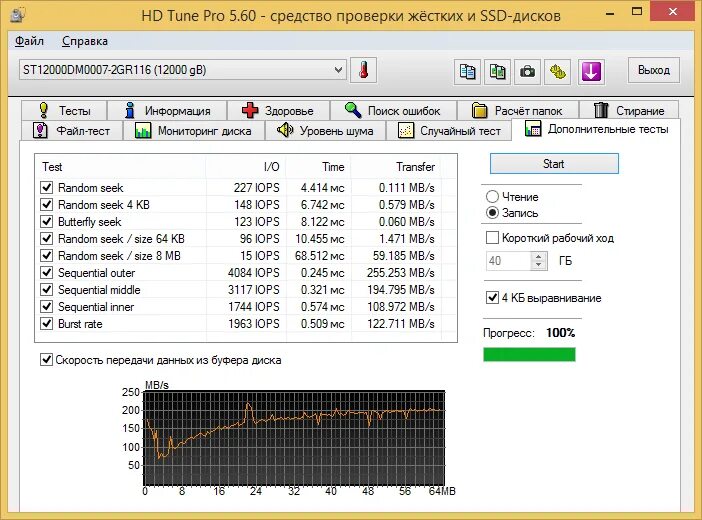Click the 4084 IOPS value
Image resolution: width=702 pixels, height=520 pixels.
[253, 273]
